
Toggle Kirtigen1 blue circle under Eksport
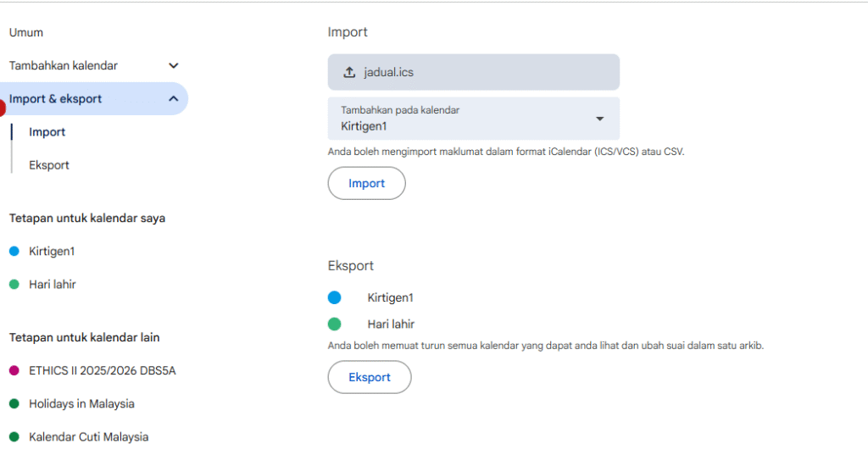(335, 297)
